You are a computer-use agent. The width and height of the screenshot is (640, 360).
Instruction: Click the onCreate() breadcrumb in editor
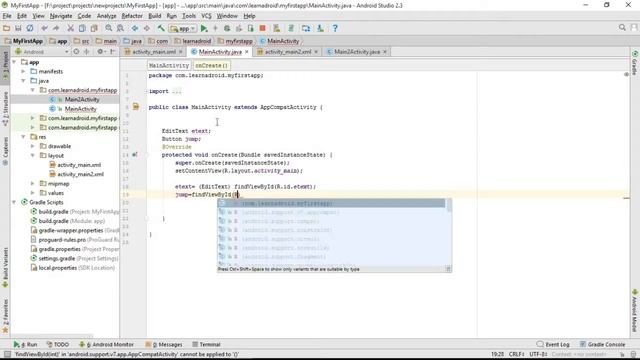(x=211, y=65)
